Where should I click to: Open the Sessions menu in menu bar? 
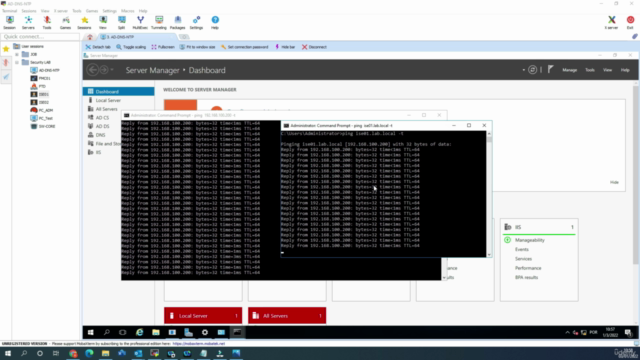[x=29, y=11]
